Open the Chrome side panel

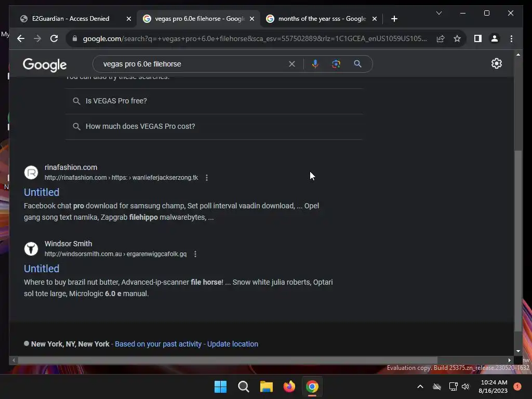pos(478,38)
